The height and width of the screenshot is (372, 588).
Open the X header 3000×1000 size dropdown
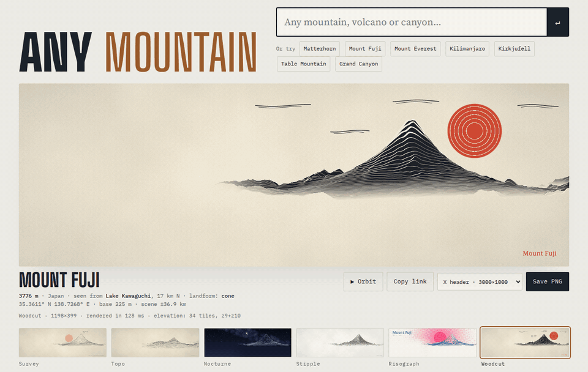pos(480,282)
